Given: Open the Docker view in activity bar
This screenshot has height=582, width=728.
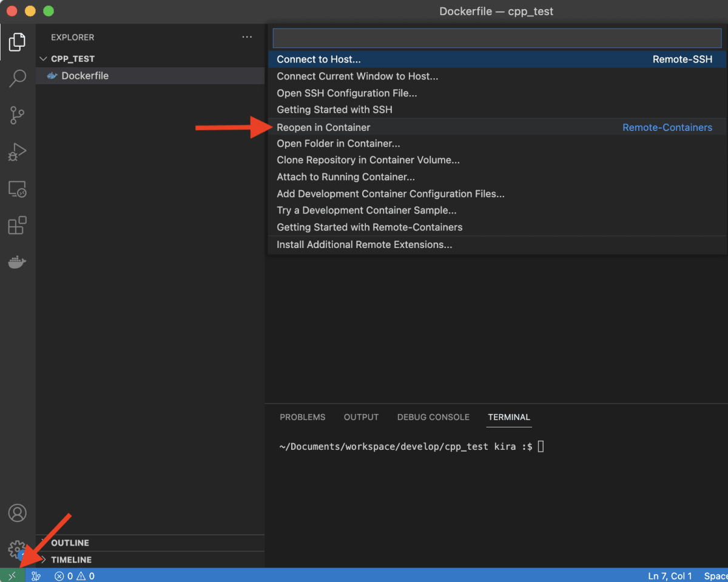Looking at the screenshot, I should 17,262.
